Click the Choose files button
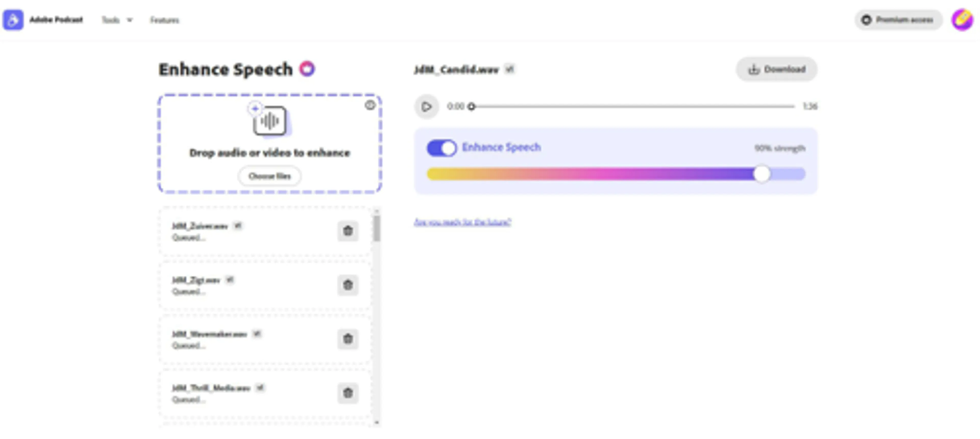This screenshot has width=980, height=439. [270, 176]
